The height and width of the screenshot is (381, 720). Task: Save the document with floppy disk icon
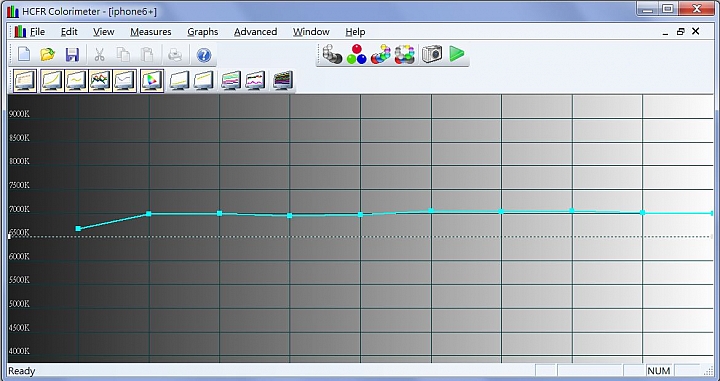72,55
